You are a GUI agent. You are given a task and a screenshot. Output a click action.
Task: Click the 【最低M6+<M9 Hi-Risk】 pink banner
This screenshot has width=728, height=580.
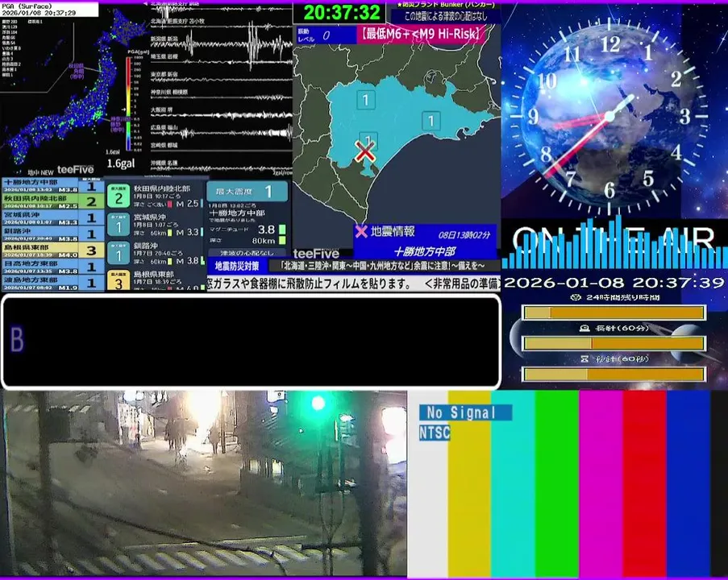pyautogui.click(x=422, y=33)
